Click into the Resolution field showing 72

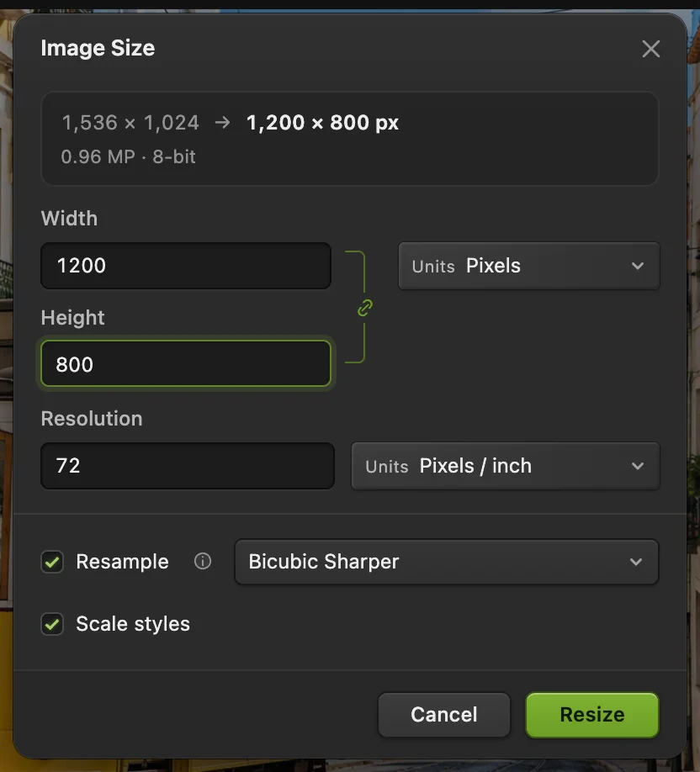pos(187,466)
